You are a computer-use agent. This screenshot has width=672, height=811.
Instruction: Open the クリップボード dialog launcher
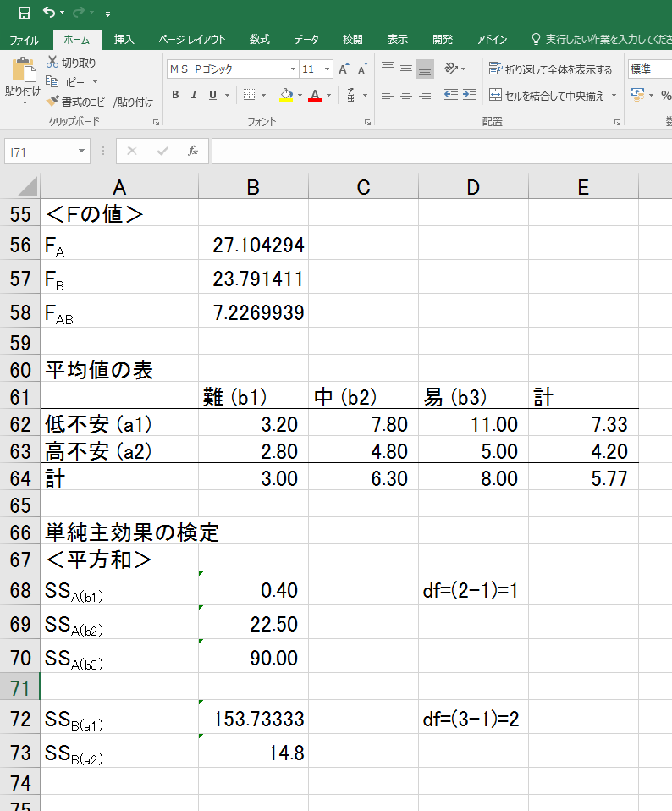pyautogui.click(x=156, y=123)
